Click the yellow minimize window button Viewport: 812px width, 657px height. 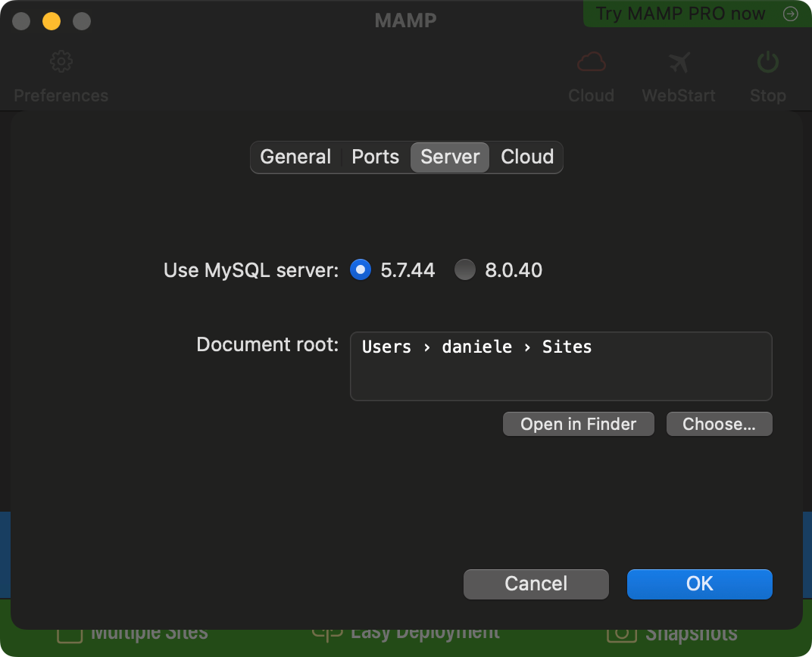[52, 21]
